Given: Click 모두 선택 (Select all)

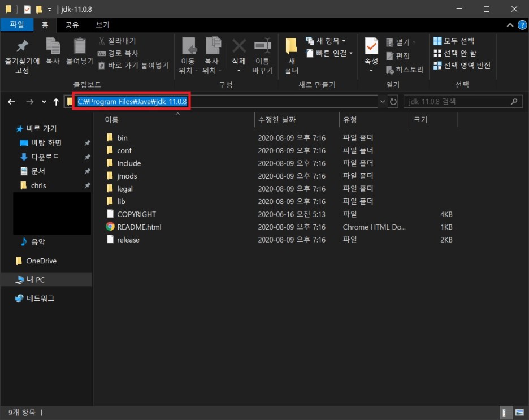Looking at the screenshot, I should pyautogui.click(x=454, y=41).
